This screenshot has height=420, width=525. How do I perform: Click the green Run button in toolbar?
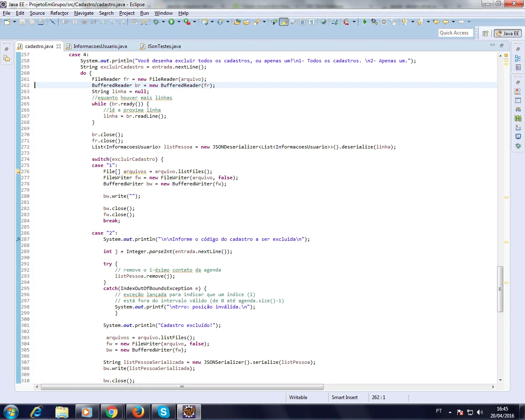(171, 22)
